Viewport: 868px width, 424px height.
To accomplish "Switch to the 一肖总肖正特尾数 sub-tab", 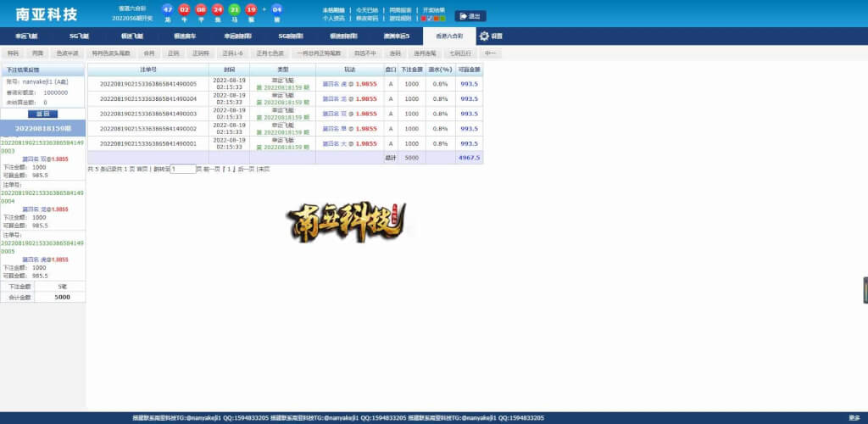I will tap(320, 53).
